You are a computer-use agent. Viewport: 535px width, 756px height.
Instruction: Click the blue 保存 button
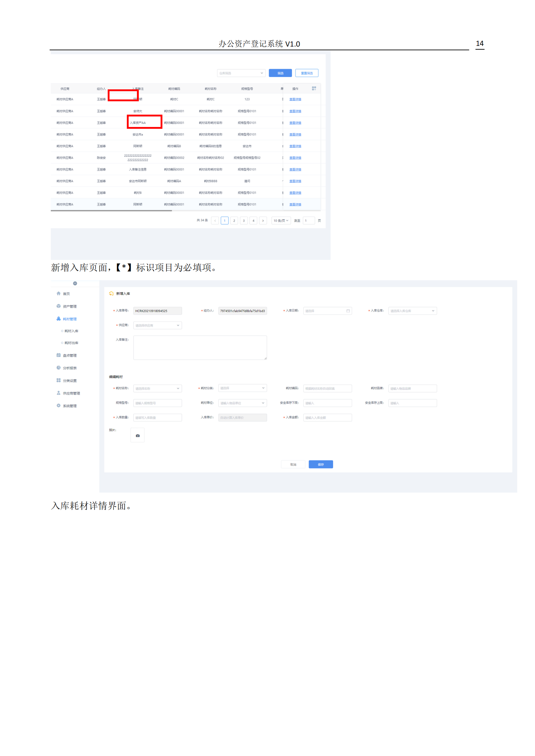[321, 464]
